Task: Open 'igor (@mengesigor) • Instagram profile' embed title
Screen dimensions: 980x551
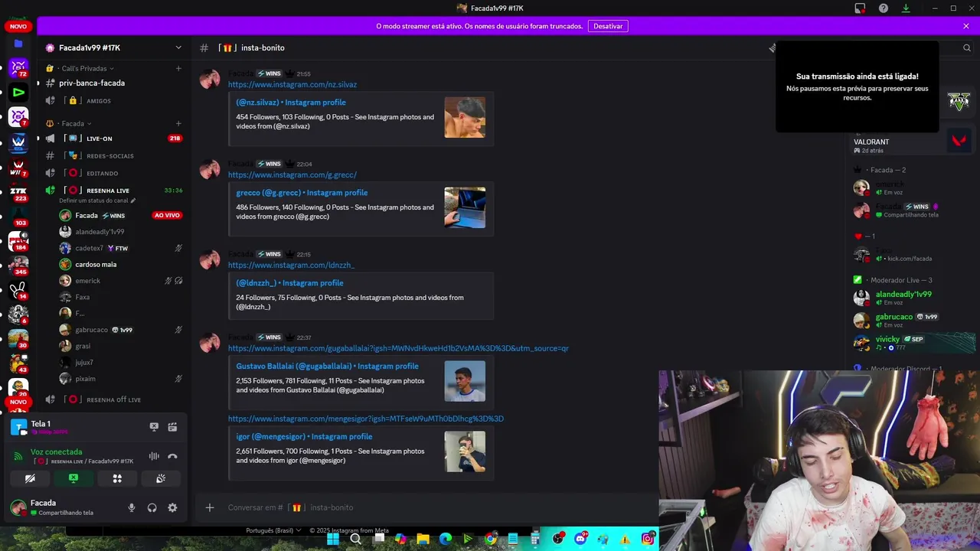Action: (x=304, y=437)
